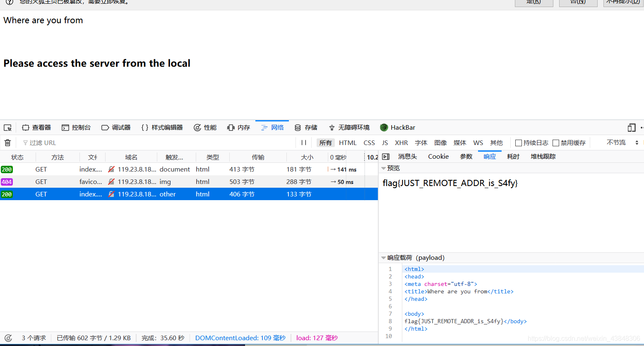Switch to the Performance tab (性能)
This screenshot has height=346, width=644.
[205, 128]
